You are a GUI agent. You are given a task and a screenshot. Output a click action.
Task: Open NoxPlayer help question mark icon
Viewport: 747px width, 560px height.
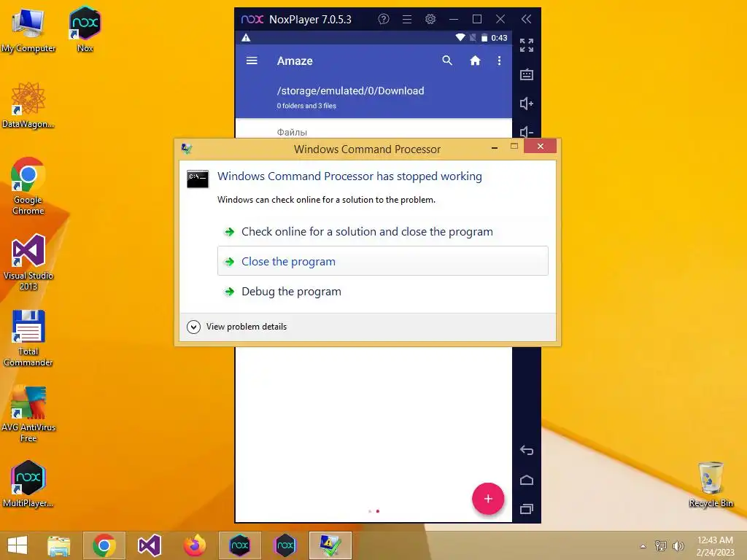[384, 19]
